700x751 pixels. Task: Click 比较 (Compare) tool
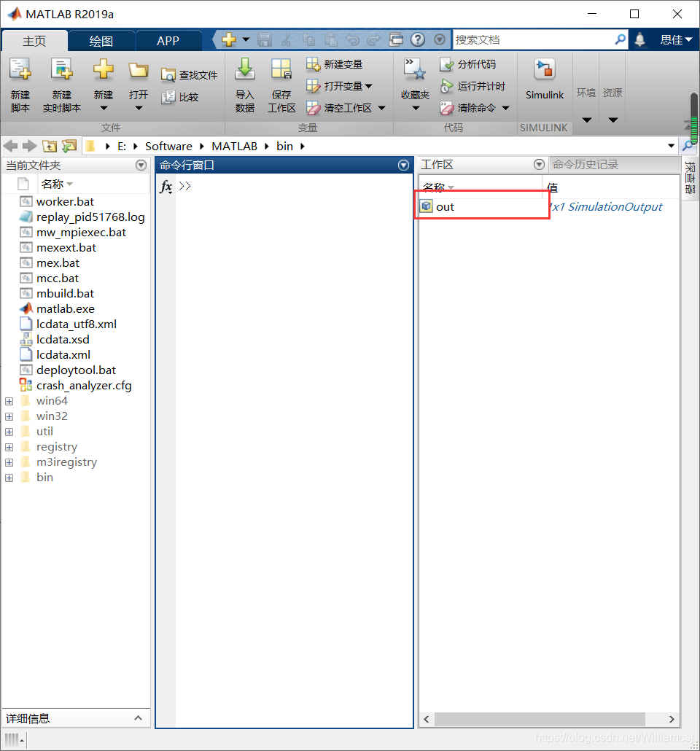(180, 97)
